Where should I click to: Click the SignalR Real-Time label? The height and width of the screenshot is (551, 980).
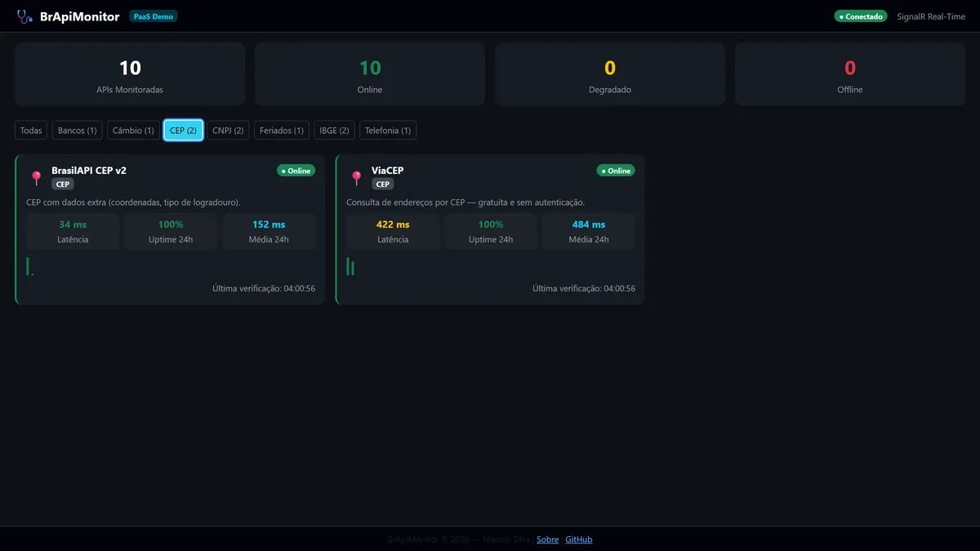point(931,16)
